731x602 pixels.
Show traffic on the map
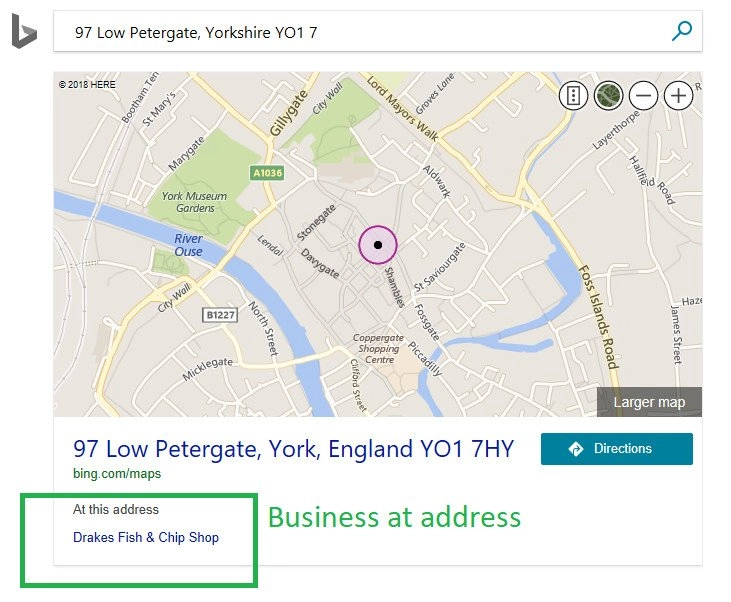coord(573,96)
